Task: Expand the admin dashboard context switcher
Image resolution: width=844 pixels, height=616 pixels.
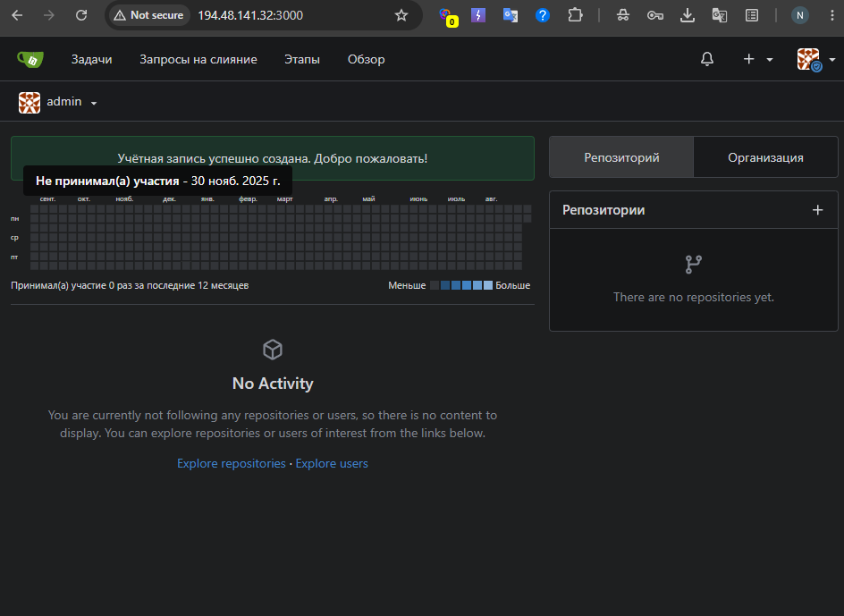Action: point(57,102)
